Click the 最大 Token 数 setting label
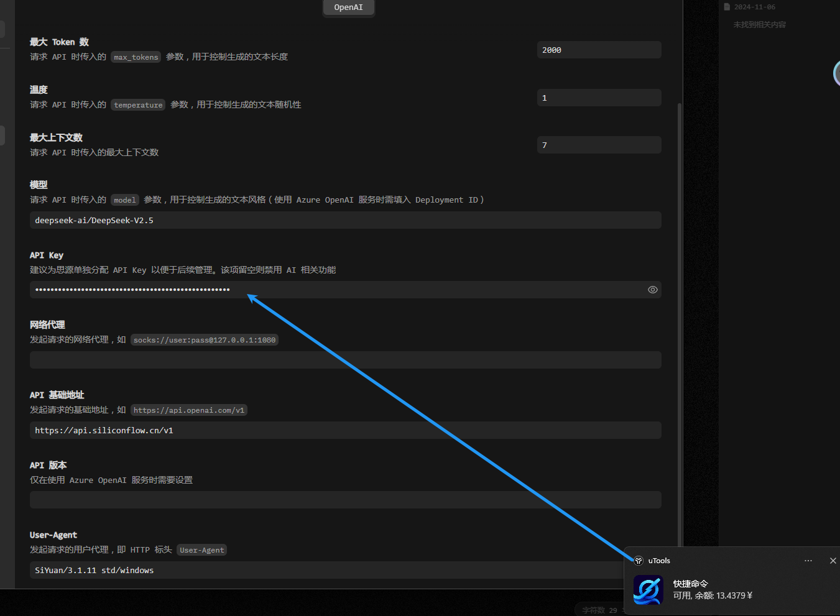The height and width of the screenshot is (616, 840). 60,42
